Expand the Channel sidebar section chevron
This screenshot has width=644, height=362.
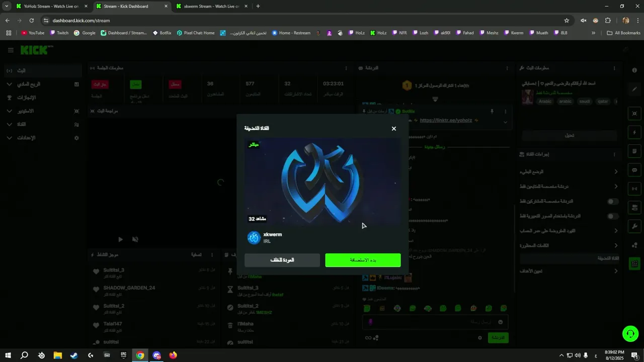(x=9, y=124)
